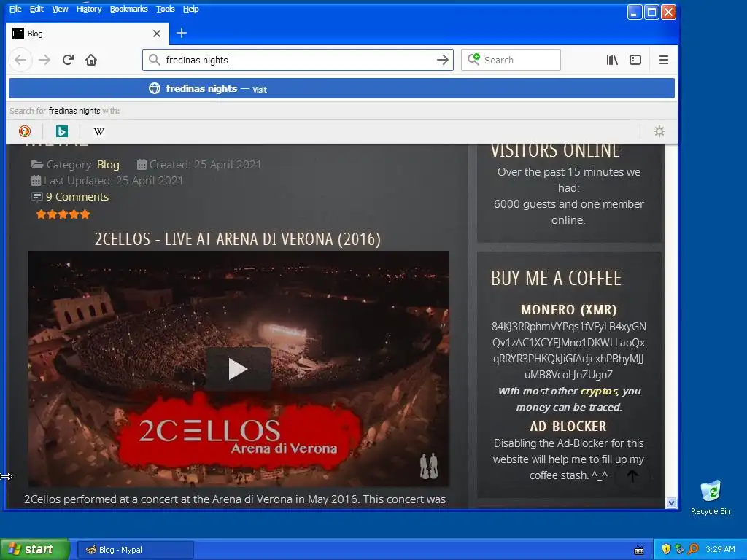
Task: Open the Edit menu
Action: (36, 9)
